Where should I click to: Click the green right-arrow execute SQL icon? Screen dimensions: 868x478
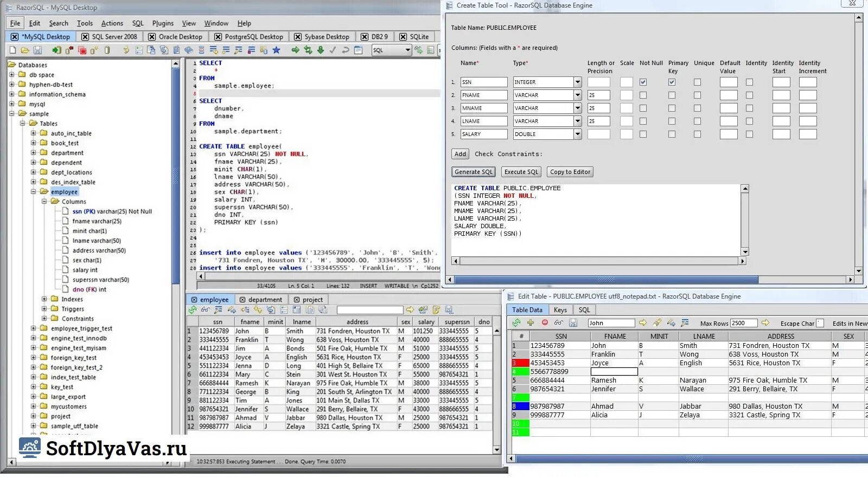pyautogui.click(x=295, y=50)
